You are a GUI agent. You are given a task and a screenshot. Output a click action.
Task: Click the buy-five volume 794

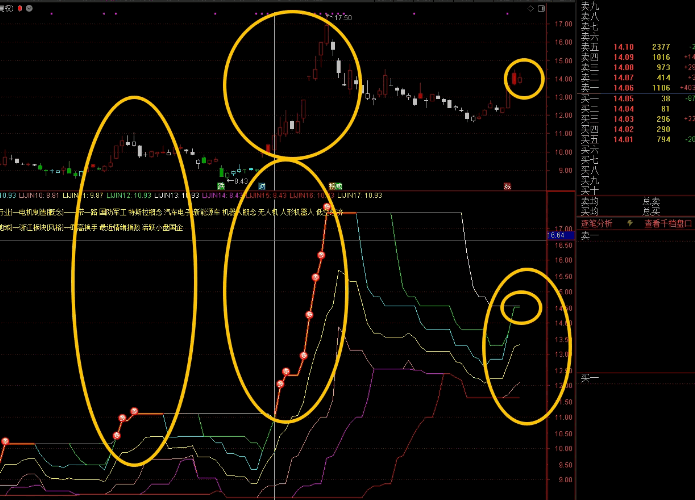663,140
